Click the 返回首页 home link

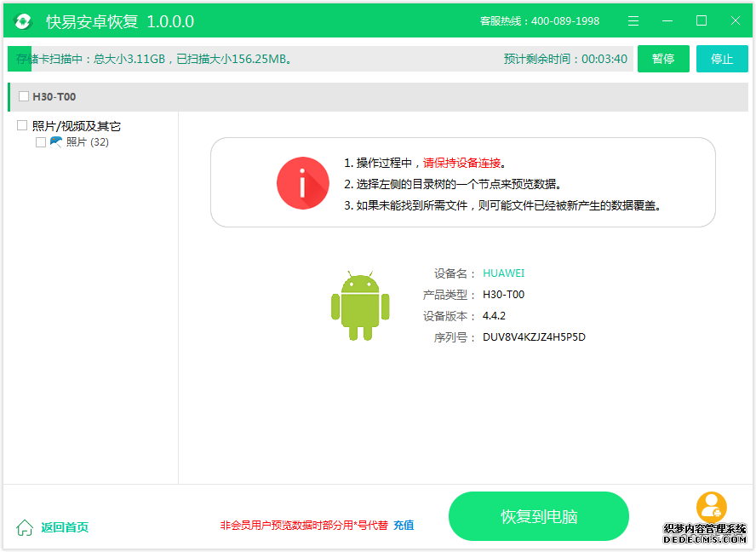point(65,527)
